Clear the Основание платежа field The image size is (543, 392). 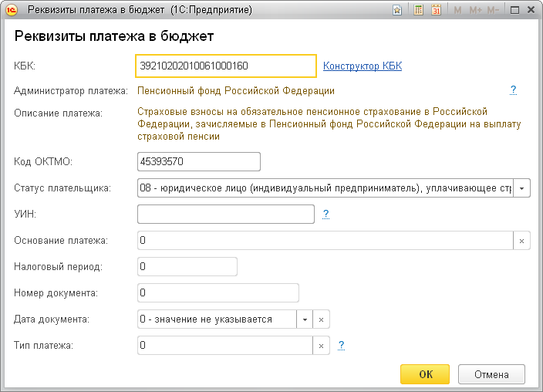tap(521, 241)
